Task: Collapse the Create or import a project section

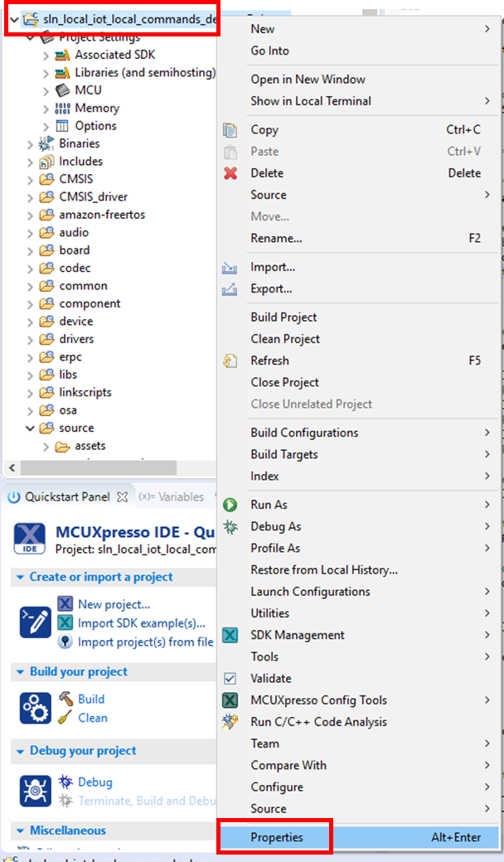Action: [x=19, y=577]
